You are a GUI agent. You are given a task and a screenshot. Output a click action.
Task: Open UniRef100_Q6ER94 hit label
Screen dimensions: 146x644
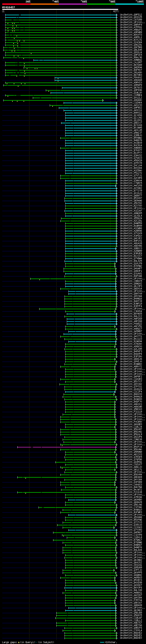coord(131,67)
